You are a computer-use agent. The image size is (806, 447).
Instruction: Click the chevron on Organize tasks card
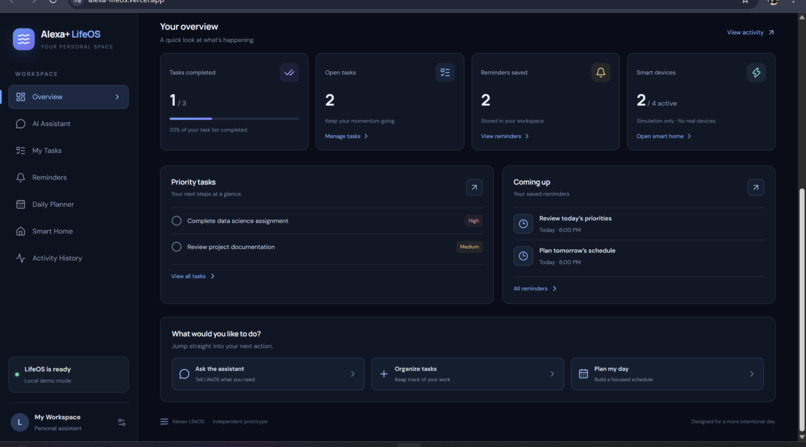552,374
